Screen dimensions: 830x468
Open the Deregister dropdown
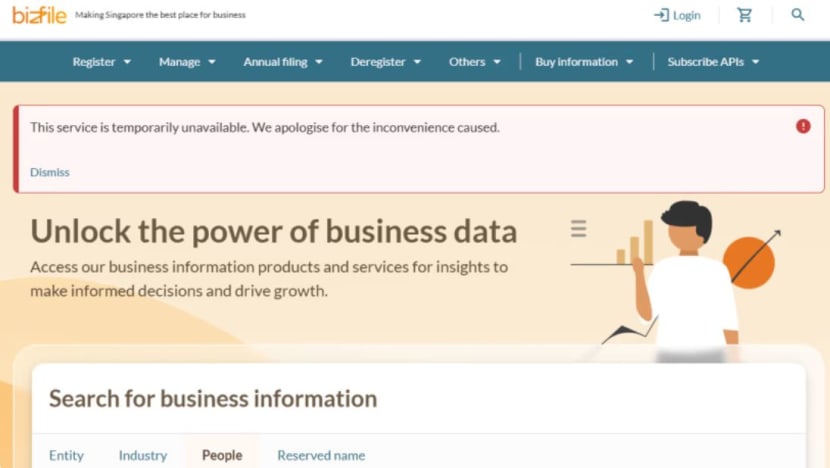(x=385, y=62)
